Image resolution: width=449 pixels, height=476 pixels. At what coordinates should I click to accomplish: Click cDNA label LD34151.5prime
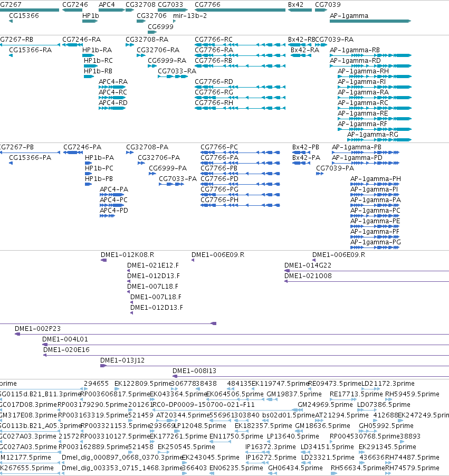pos(327,447)
